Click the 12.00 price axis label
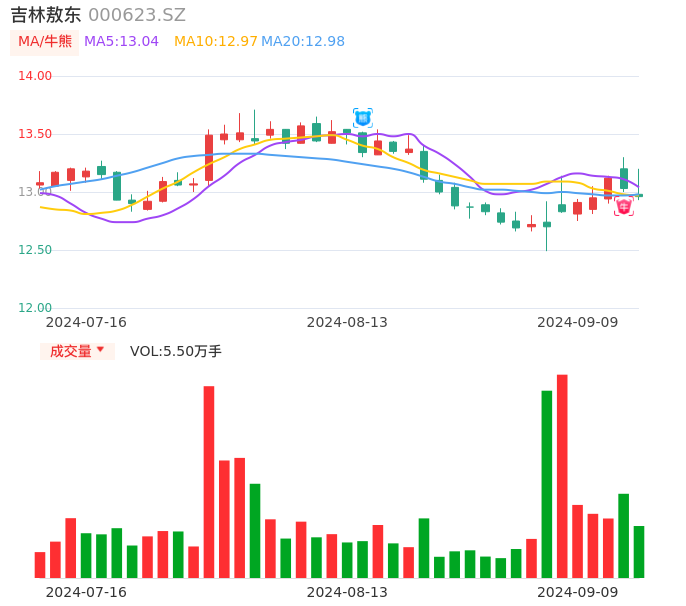Image resolution: width=686 pixels, height=606 pixels. (35, 308)
